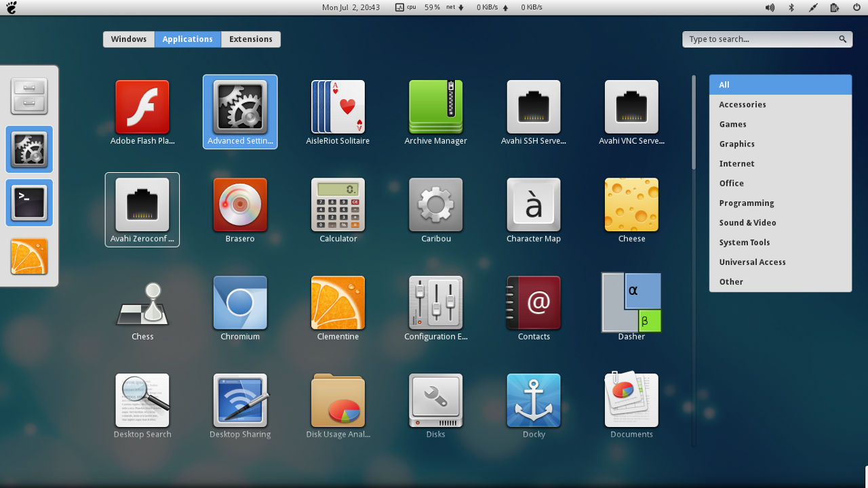Launch Clementine from the app grid
868x488 pixels.
coord(338,307)
